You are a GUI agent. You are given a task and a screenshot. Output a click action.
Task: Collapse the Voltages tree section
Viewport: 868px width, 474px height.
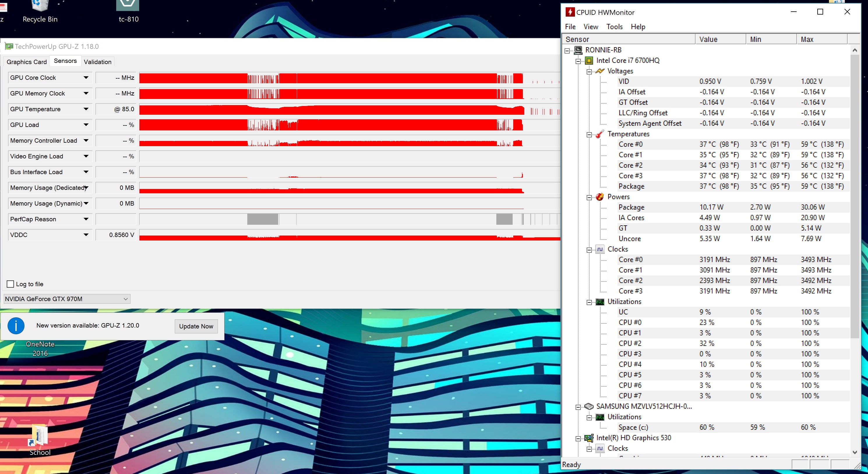tap(589, 72)
